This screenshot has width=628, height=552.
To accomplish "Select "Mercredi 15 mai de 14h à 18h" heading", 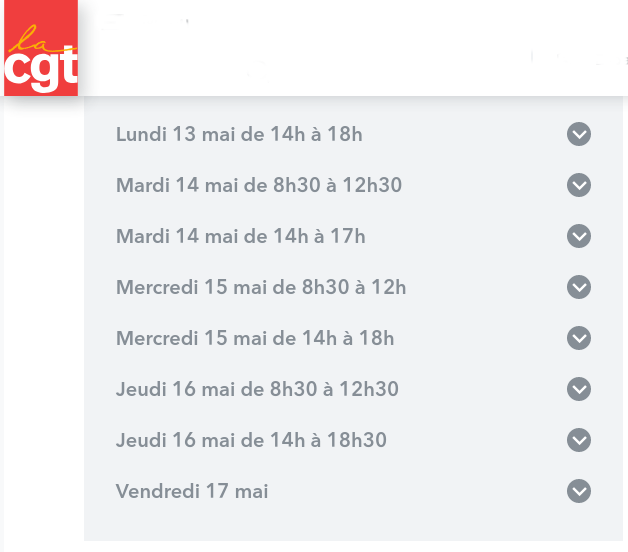I will click(255, 338).
